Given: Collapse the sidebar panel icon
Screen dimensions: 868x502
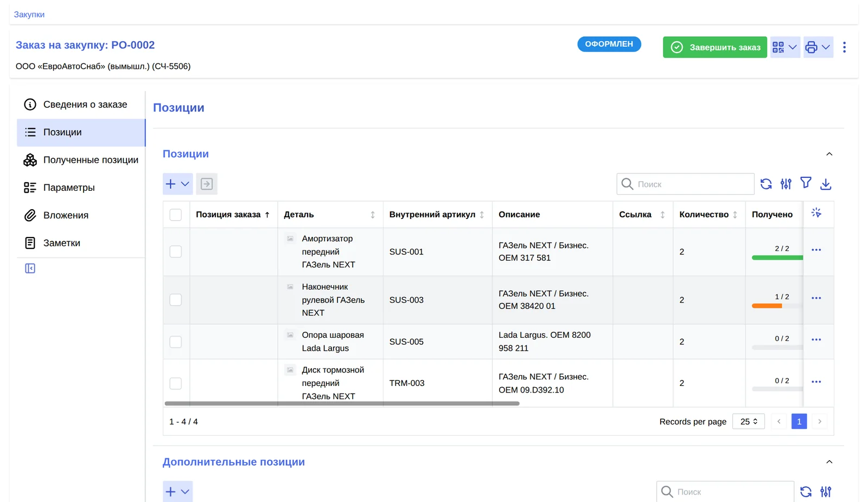Looking at the screenshot, I should (30, 268).
